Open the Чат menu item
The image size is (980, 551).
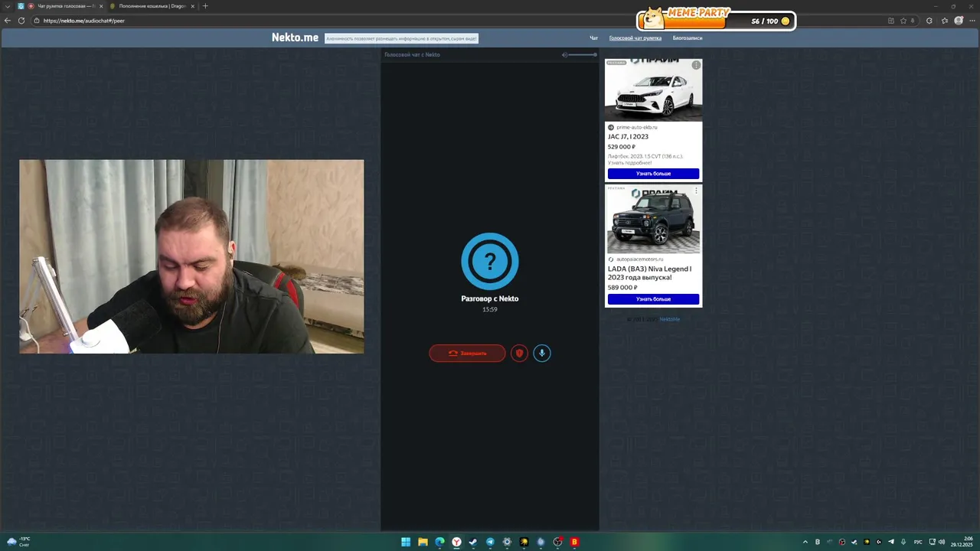coord(593,37)
